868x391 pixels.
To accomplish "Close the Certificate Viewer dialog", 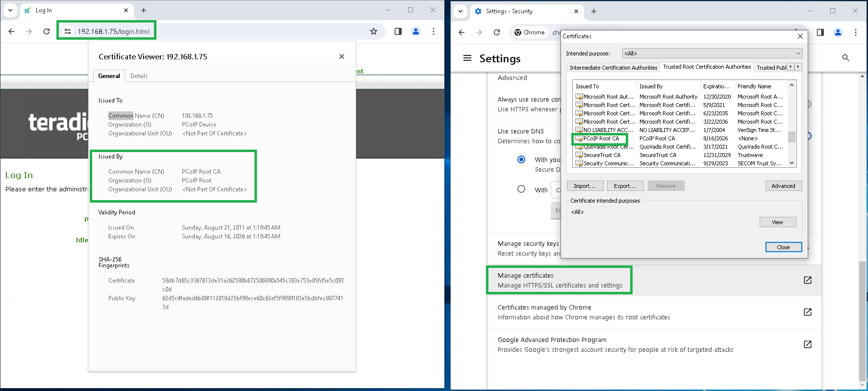I will click(342, 56).
